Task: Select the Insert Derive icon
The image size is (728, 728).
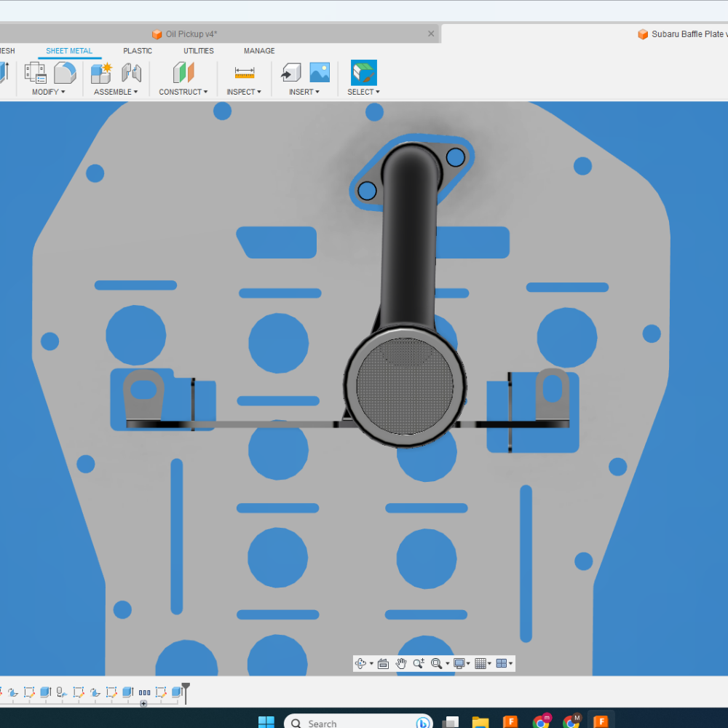Action: [x=291, y=73]
